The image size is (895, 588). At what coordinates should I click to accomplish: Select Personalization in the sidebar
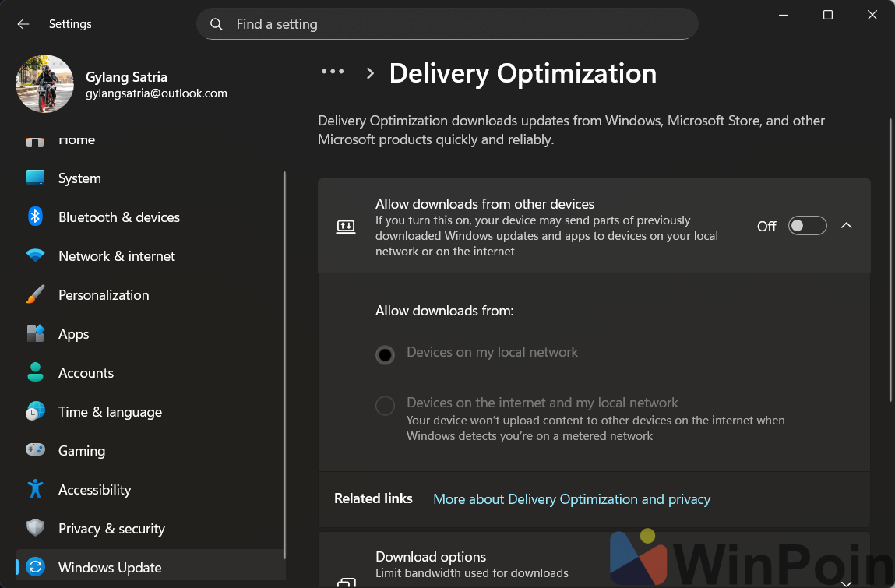pos(150,294)
